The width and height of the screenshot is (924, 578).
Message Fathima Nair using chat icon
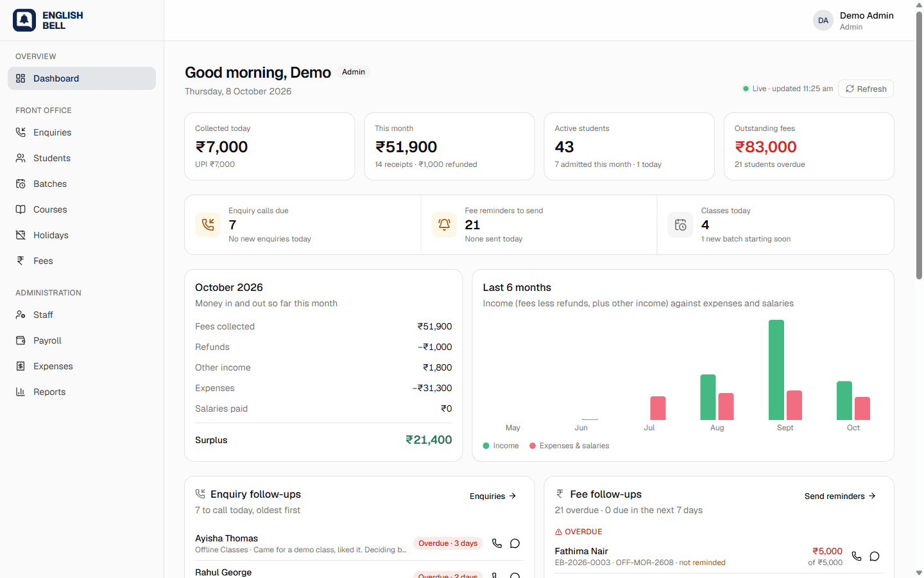[x=875, y=556]
